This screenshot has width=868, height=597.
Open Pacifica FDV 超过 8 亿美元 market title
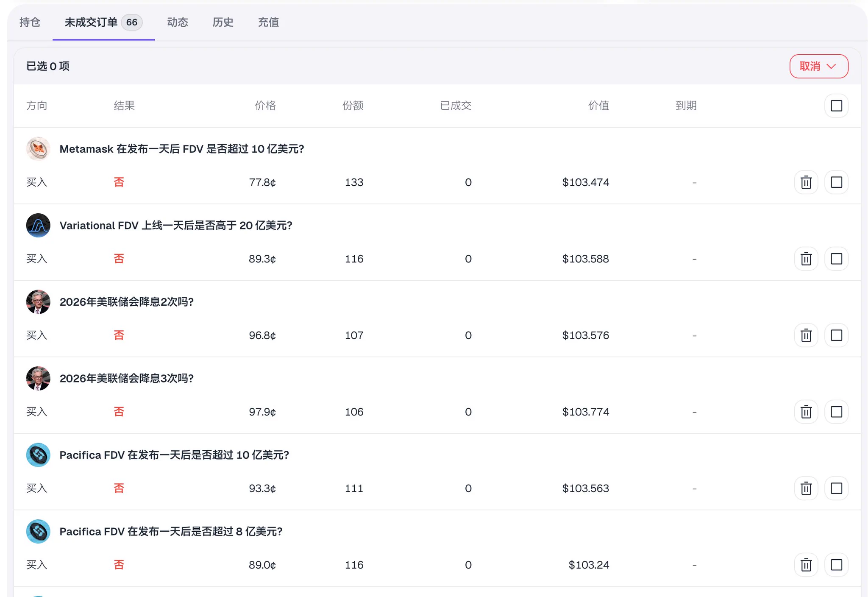pos(171,531)
